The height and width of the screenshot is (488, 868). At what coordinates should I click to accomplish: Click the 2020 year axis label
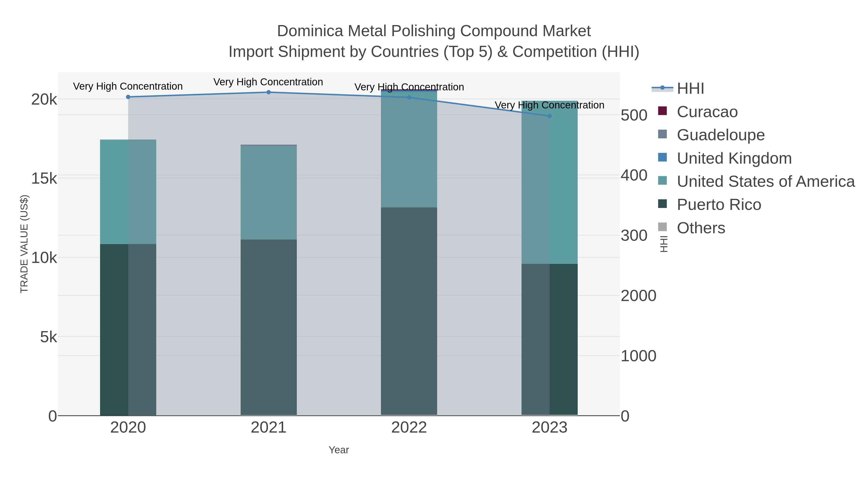[x=128, y=428]
